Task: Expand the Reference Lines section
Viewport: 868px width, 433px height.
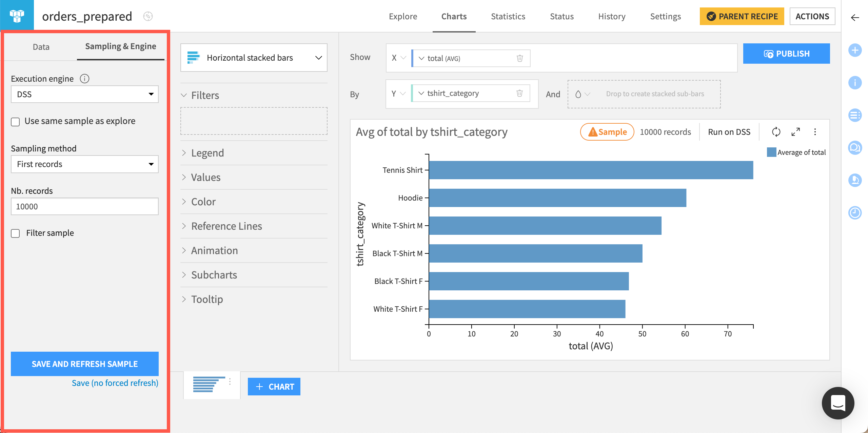Action: (226, 226)
